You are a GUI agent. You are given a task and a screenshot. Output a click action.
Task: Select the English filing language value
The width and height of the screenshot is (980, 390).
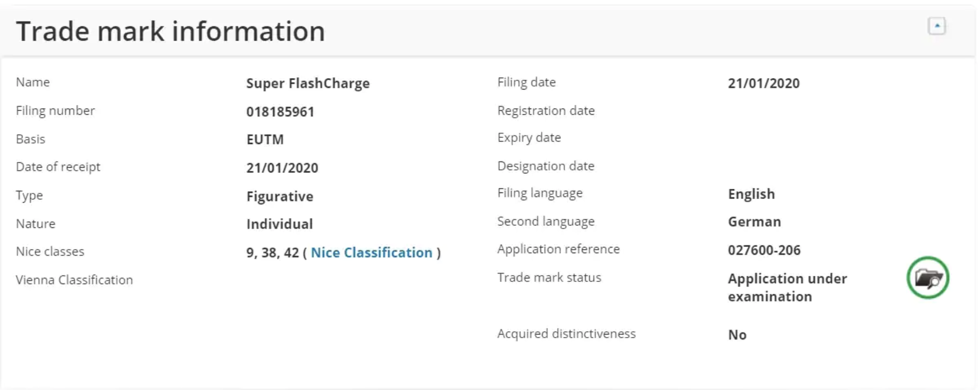(751, 194)
